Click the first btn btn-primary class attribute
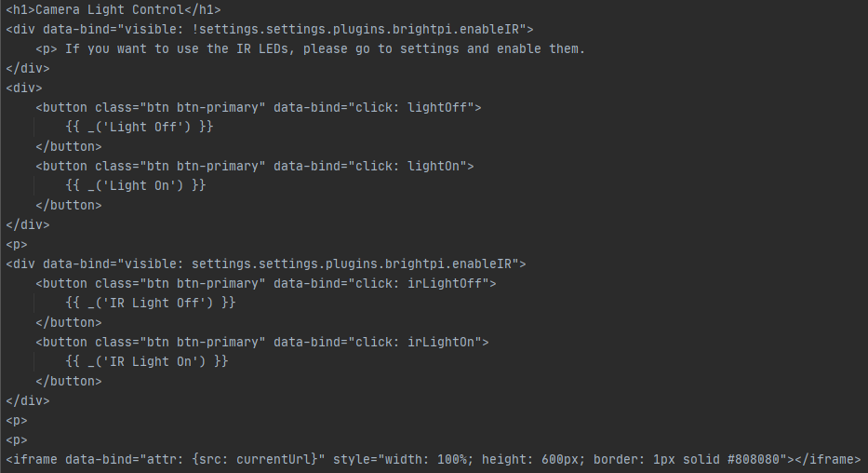 pyautogui.click(x=180, y=107)
